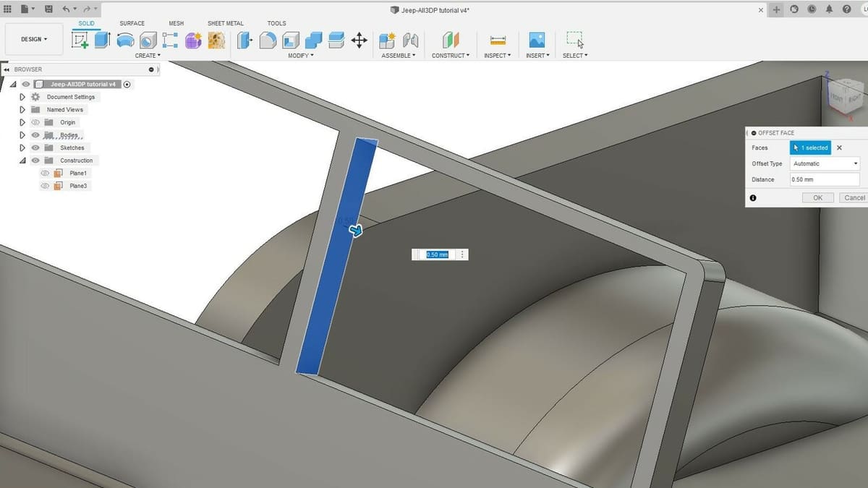
Task: Collapse the root Jeep-All3DP component tree
Action: (x=13, y=84)
